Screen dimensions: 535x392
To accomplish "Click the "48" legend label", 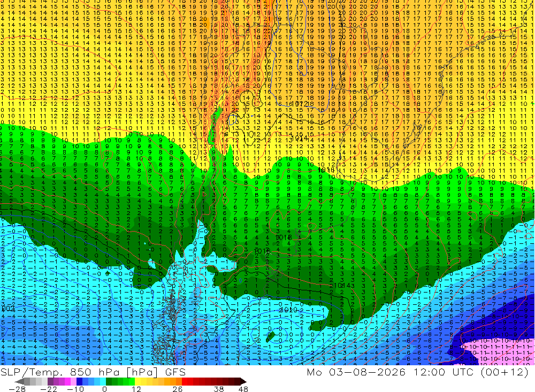I will 243,389.
